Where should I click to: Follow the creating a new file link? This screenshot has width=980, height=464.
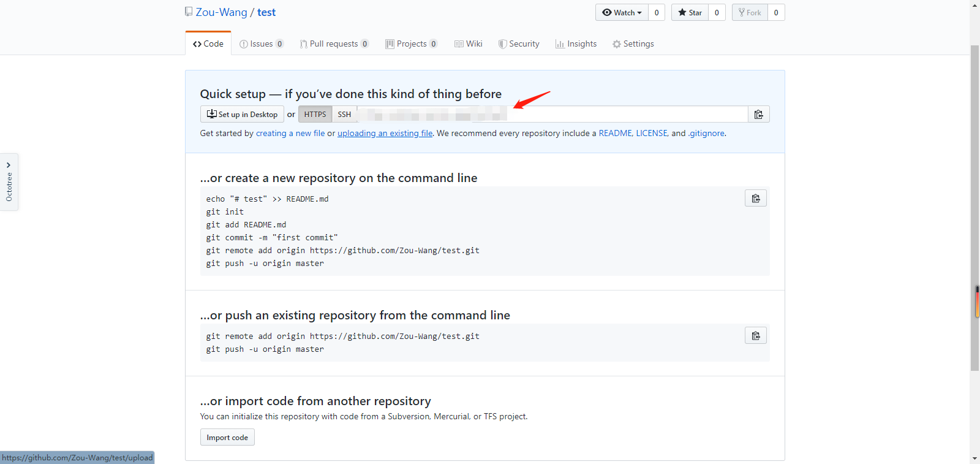[x=290, y=133]
